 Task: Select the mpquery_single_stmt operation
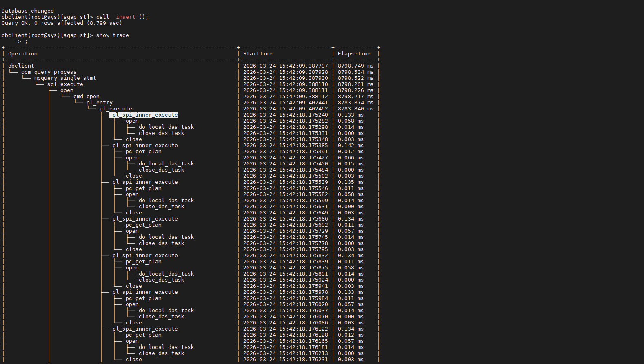(x=65, y=78)
